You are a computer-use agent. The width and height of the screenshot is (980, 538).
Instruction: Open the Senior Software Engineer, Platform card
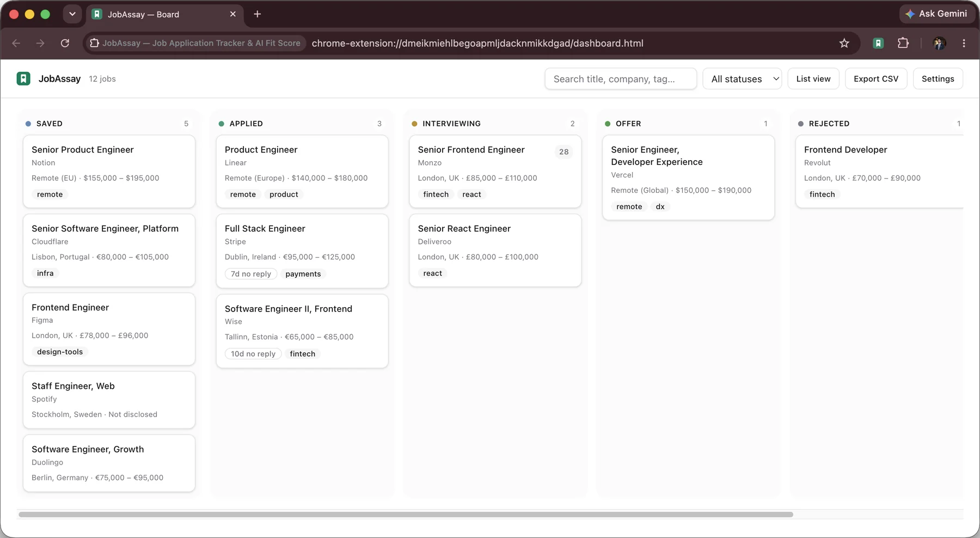[109, 250]
